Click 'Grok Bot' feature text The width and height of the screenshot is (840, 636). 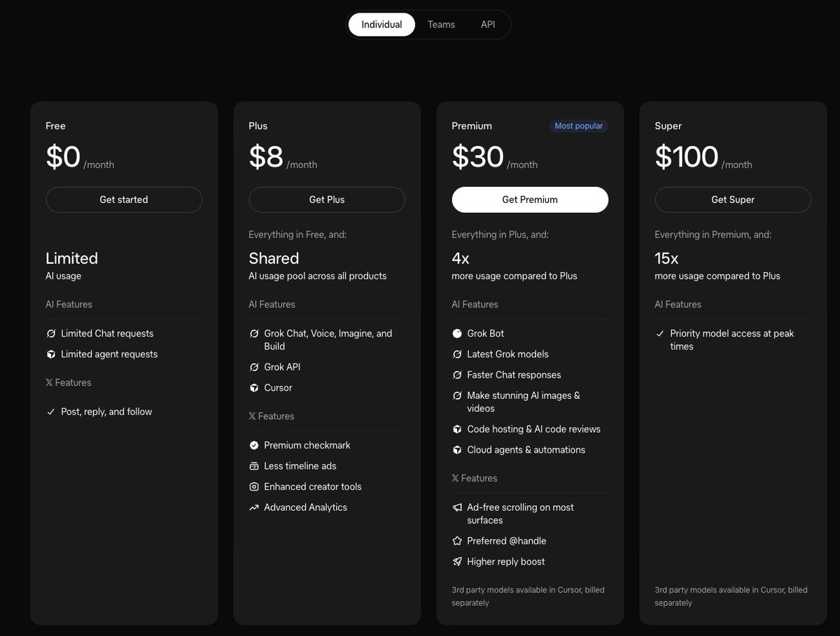(486, 334)
